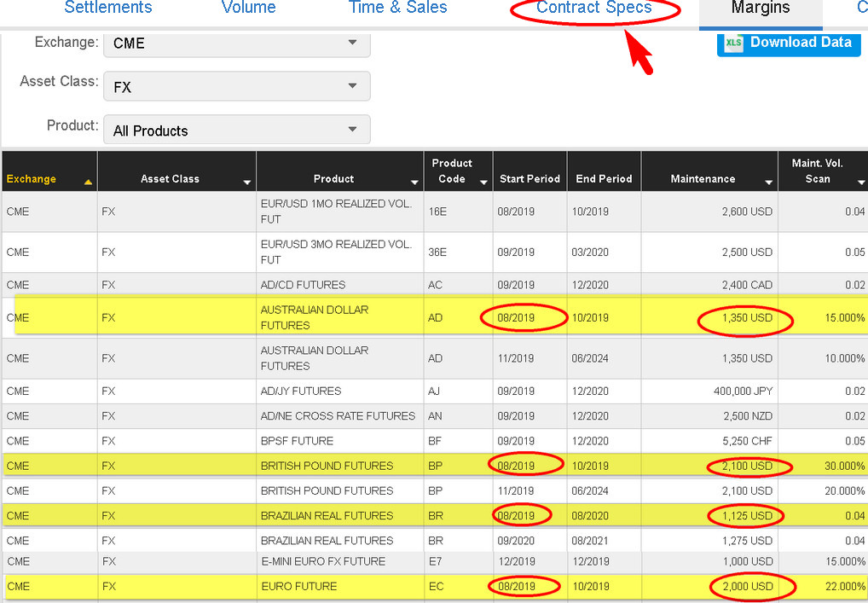
Task: Click product code 36E
Action: 437,252
